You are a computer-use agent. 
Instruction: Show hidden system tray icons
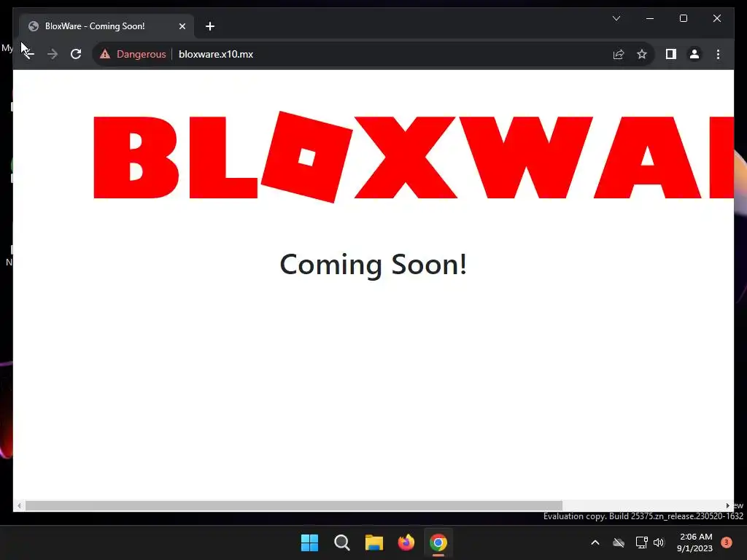coord(595,542)
